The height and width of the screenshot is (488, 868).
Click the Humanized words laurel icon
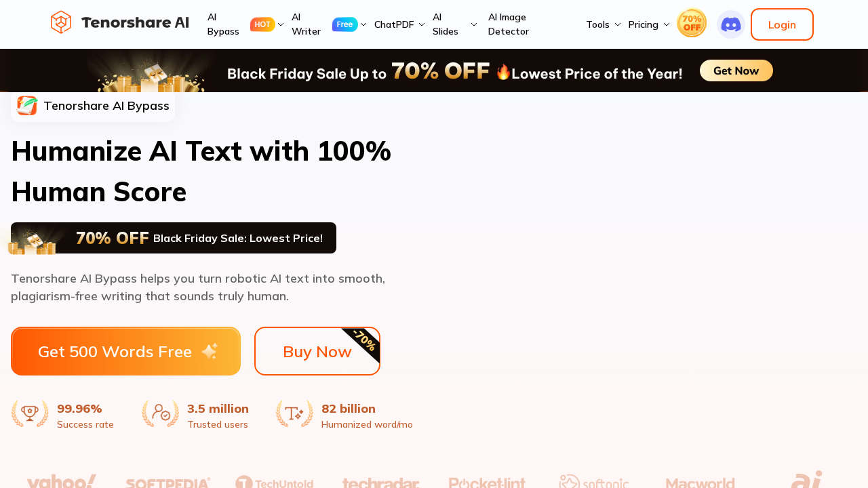(294, 413)
